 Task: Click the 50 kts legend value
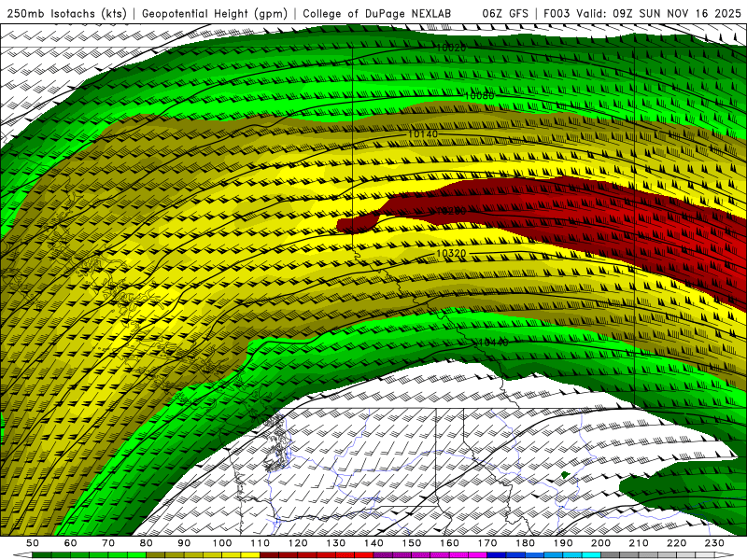[33, 543]
